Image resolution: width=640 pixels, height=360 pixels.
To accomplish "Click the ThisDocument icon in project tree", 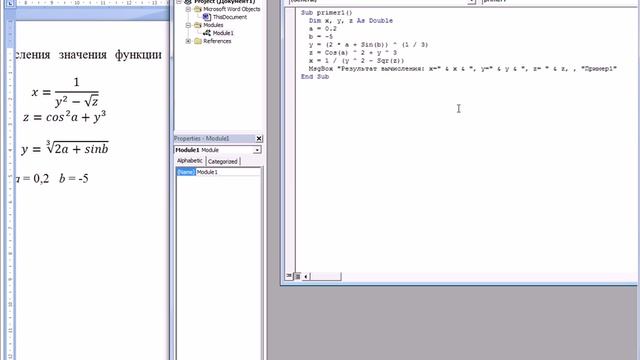I will click(x=207, y=17).
